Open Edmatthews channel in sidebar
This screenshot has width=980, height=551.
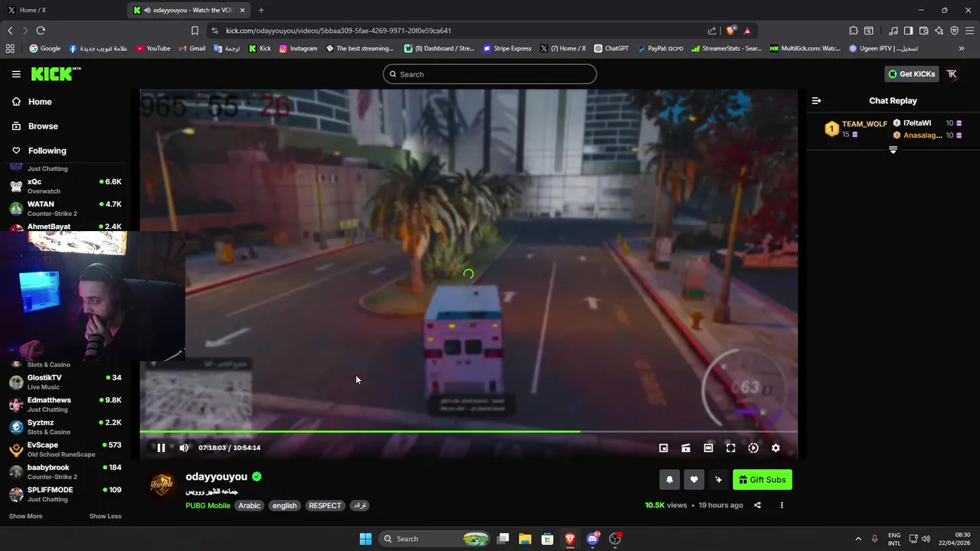pos(64,404)
